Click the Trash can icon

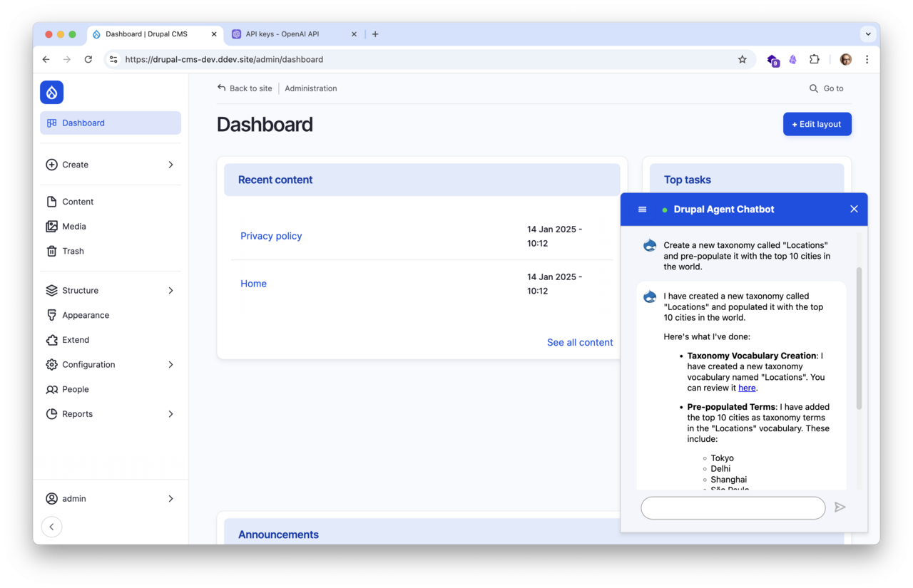tap(51, 251)
